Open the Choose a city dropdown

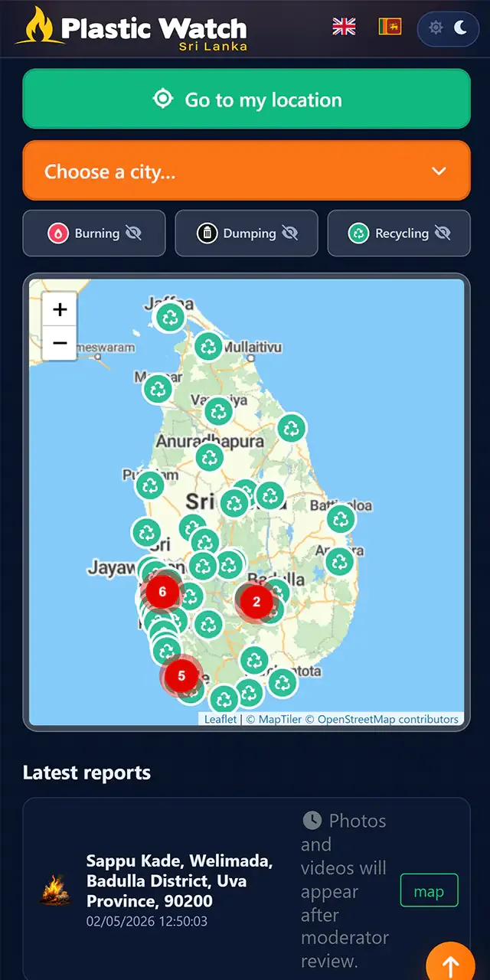click(x=247, y=171)
